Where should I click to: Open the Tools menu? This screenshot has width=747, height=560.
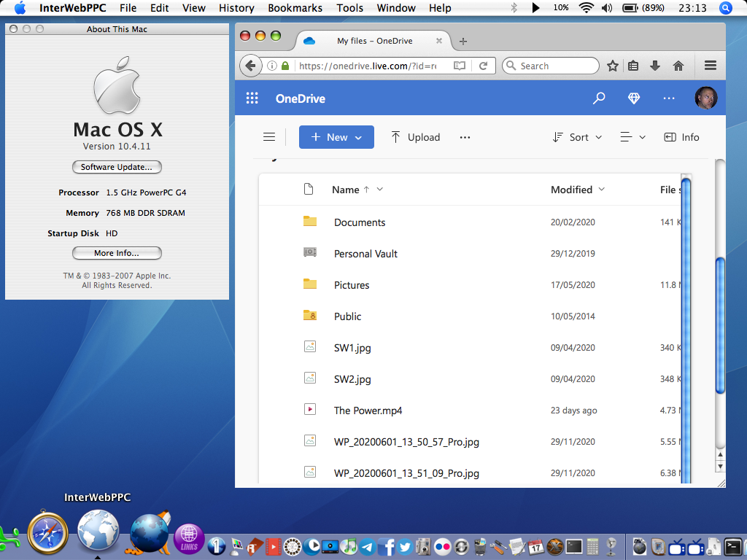pyautogui.click(x=349, y=8)
